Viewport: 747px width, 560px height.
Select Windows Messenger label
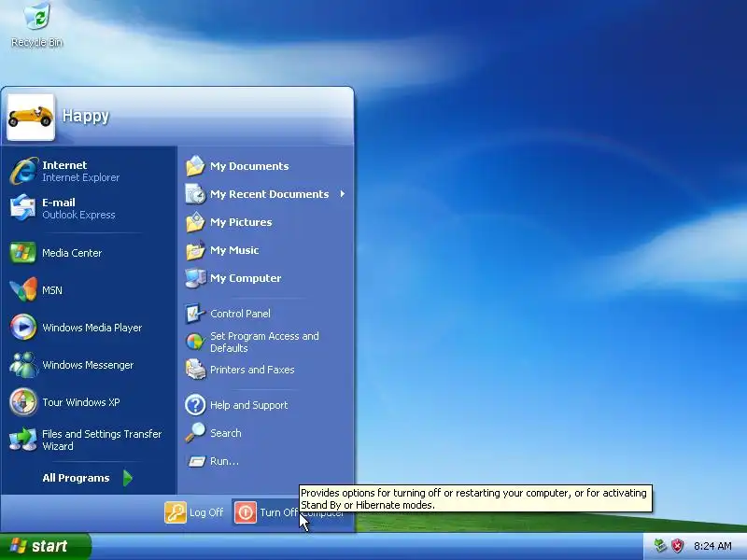88,365
